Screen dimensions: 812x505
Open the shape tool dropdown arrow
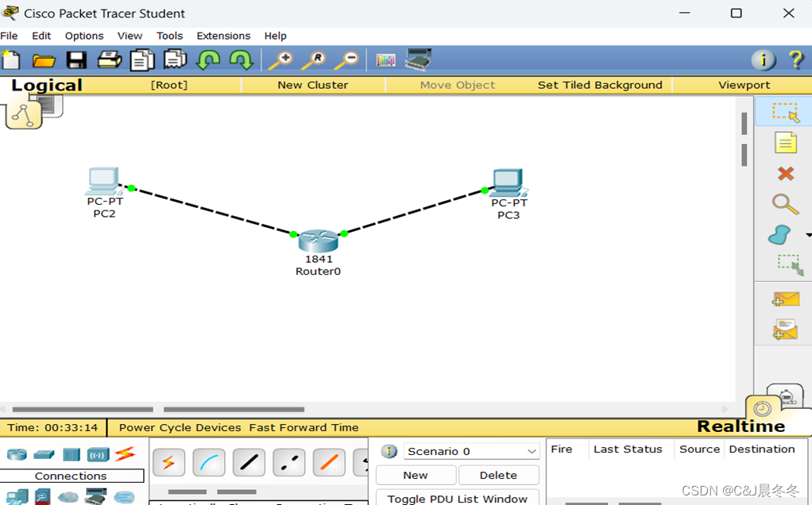(x=808, y=235)
